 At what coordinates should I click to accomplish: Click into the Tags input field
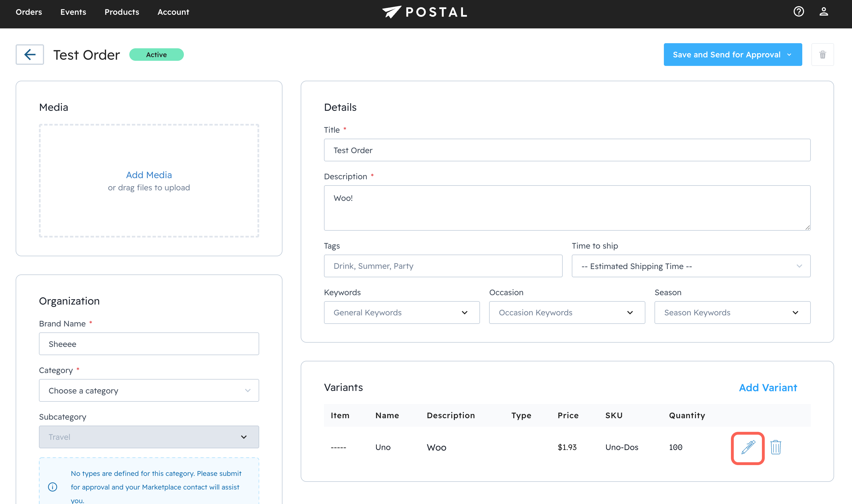point(443,266)
